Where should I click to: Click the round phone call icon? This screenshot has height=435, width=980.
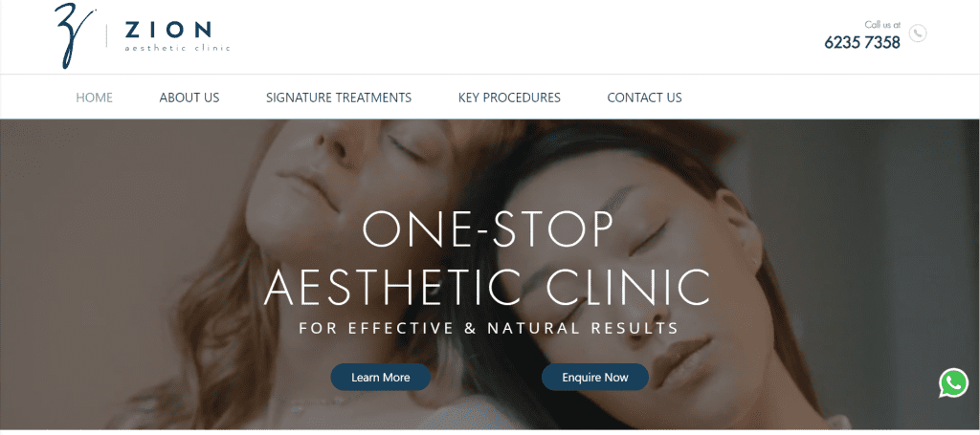coord(918,33)
